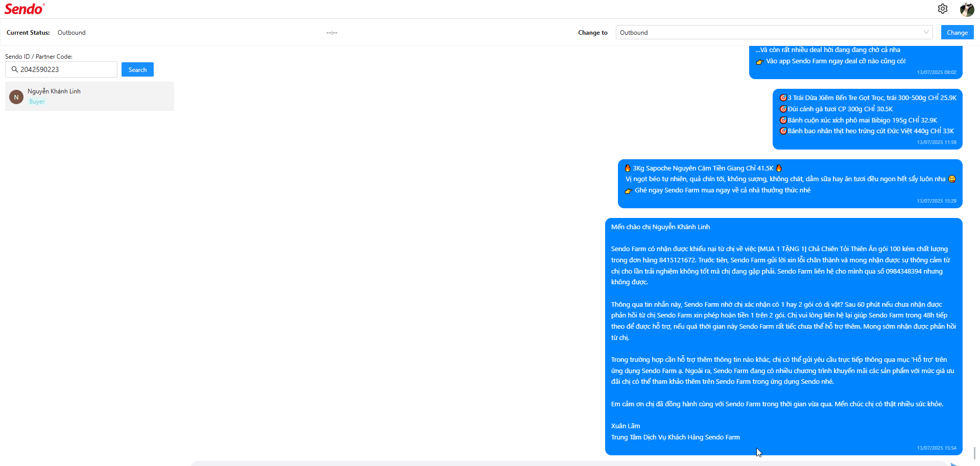Click the Current Status Outbound value

pyautogui.click(x=71, y=33)
